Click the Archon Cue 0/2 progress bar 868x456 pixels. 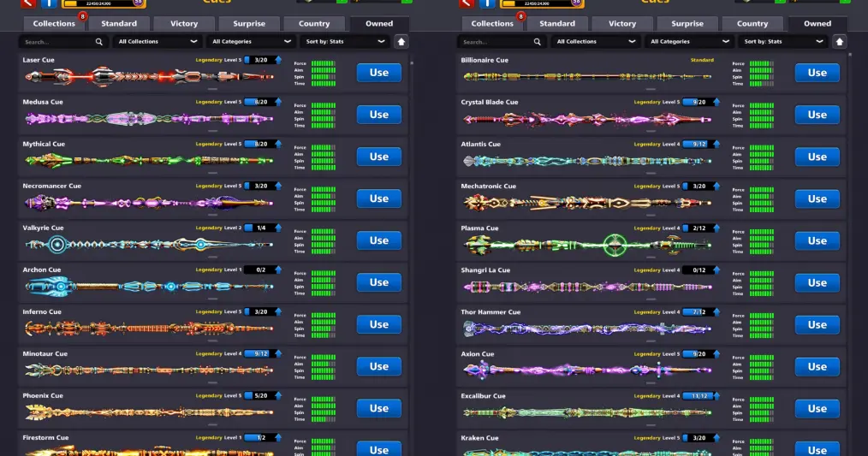click(261, 269)
